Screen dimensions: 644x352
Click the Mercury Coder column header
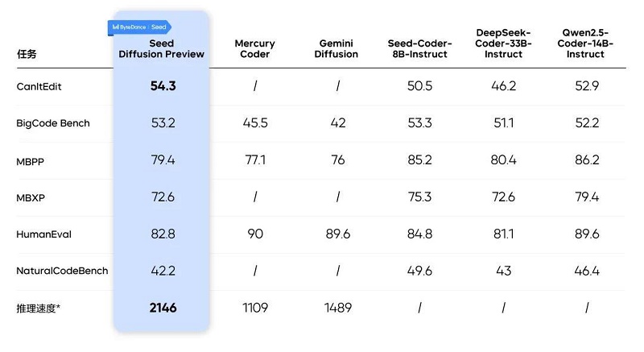[x=254, y=48]
